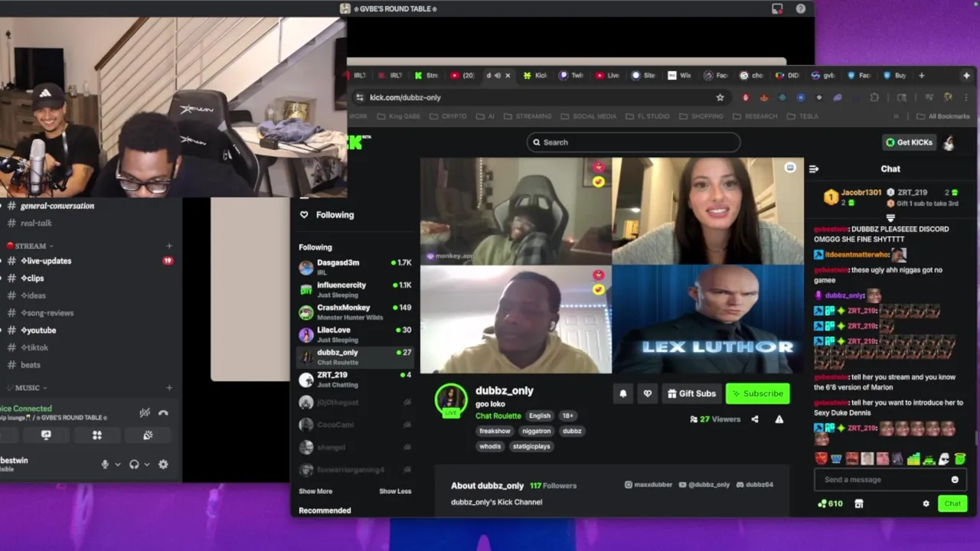
Task: Click the dubbz64 Discord link
Action: pyautogui.click(x=755, y=484)
